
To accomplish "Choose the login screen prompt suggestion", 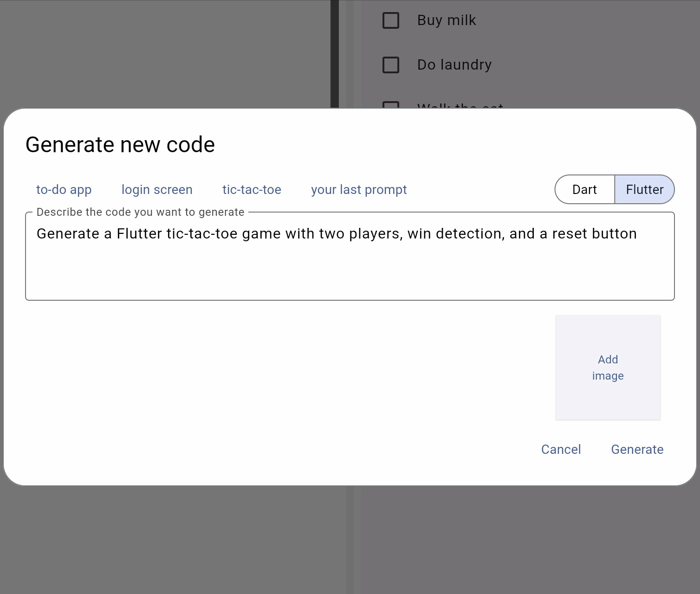I will point(157,189).
